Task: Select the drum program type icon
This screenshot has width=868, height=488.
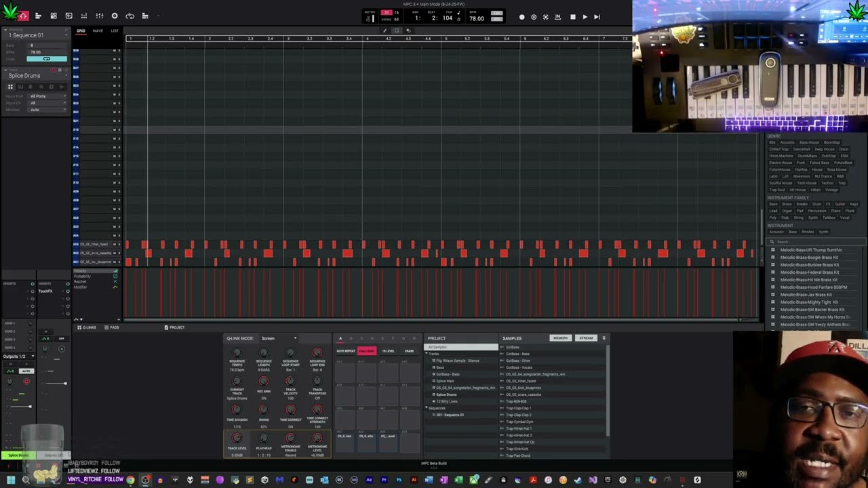Action: coord(10,87)
